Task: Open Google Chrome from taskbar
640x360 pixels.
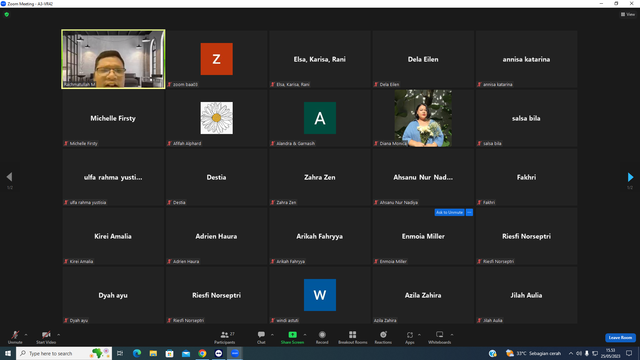Action: click(x=202, y=353)
